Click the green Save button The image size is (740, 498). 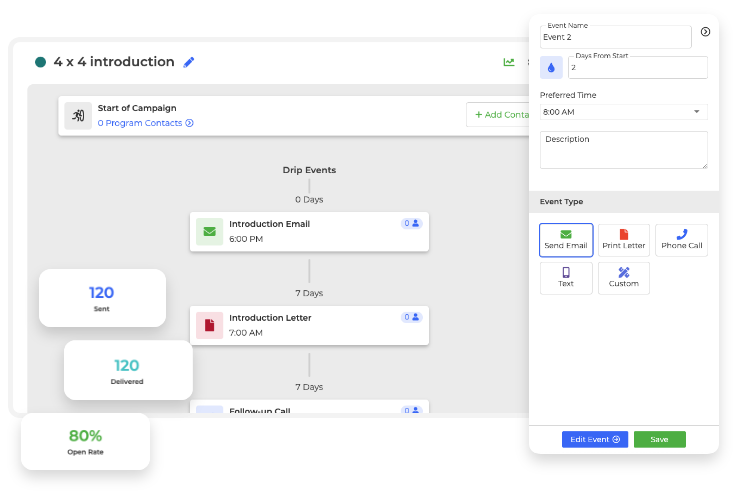[659, 439]
